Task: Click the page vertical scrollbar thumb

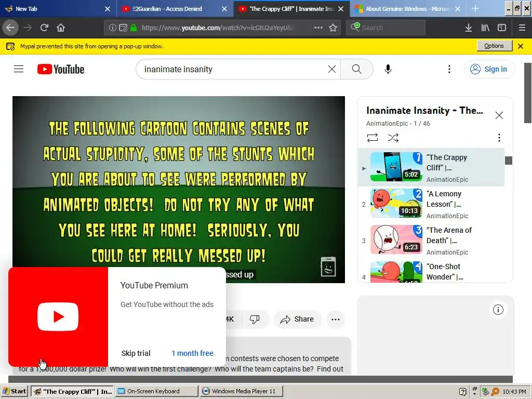Action: tap(528, 92)
